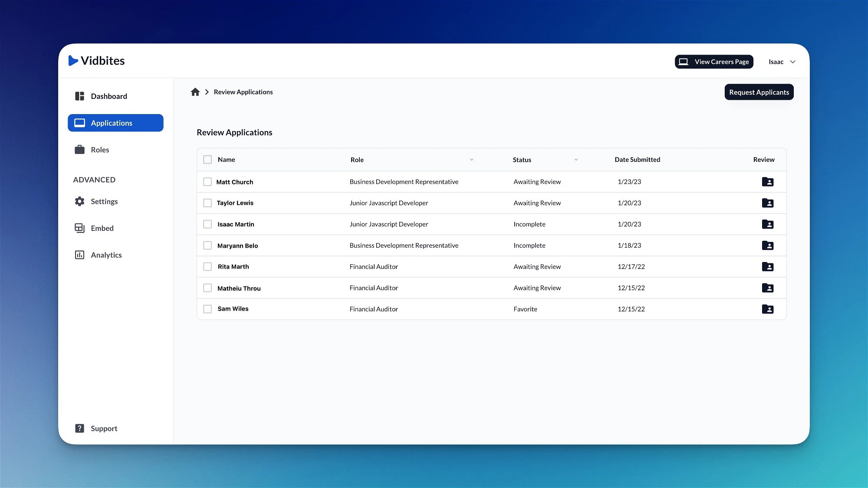
Task: Click the View Careers Page button
Action: pyautogui.click(x=714, y=61)
